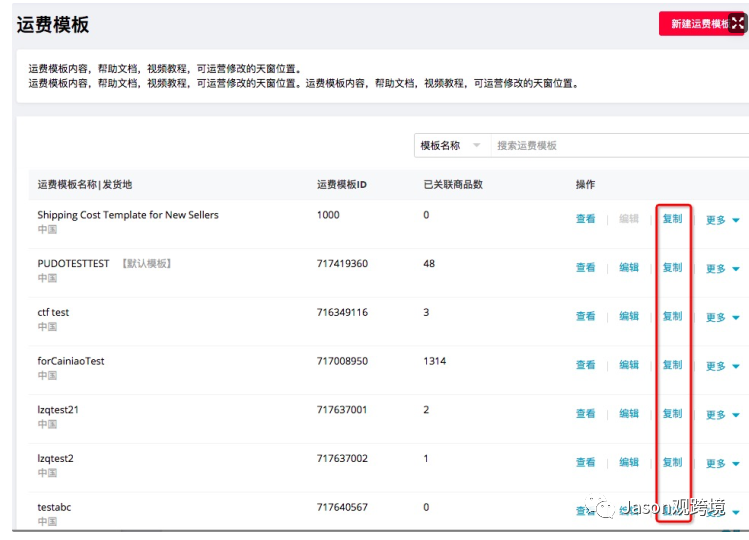Viewport: 749px width, 540px height.
Task: Click the fullscreen expand icon at top right
Action: click(738, 23)
